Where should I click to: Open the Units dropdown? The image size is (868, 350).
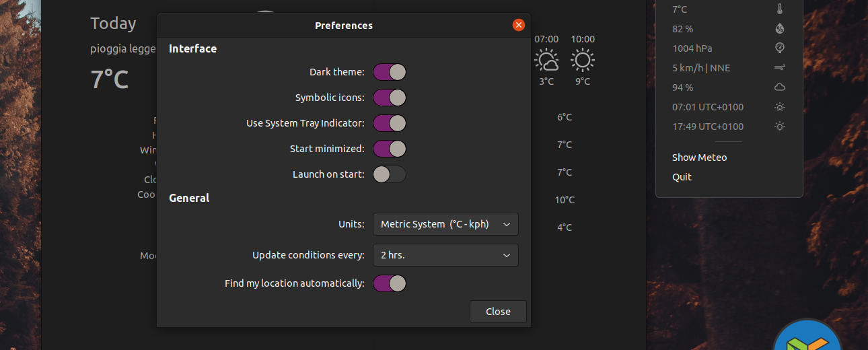[x=445, y=224]
